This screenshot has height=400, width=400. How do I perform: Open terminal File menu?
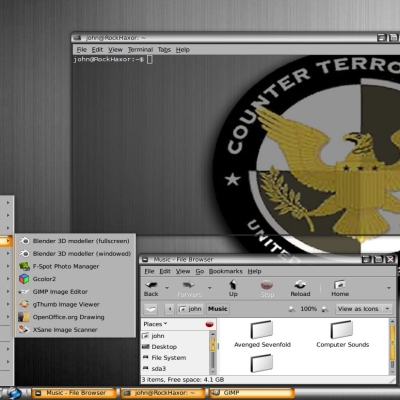point(82,50)
